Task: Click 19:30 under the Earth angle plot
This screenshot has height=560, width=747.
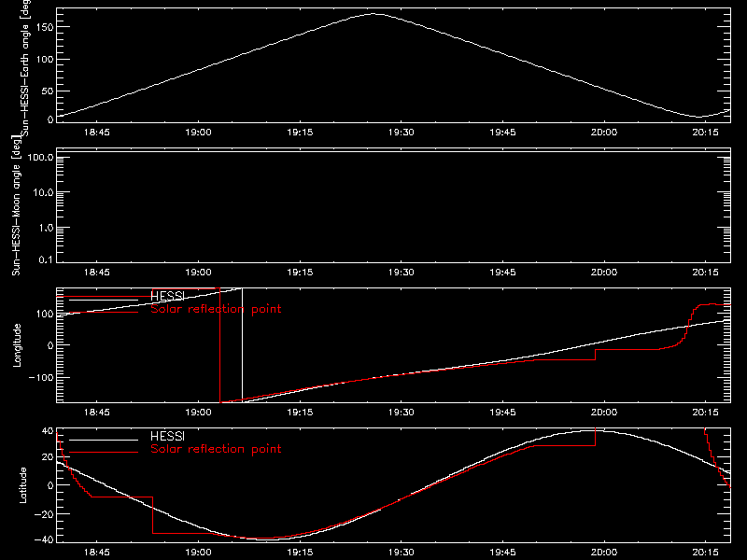Action: coord(402,133)
